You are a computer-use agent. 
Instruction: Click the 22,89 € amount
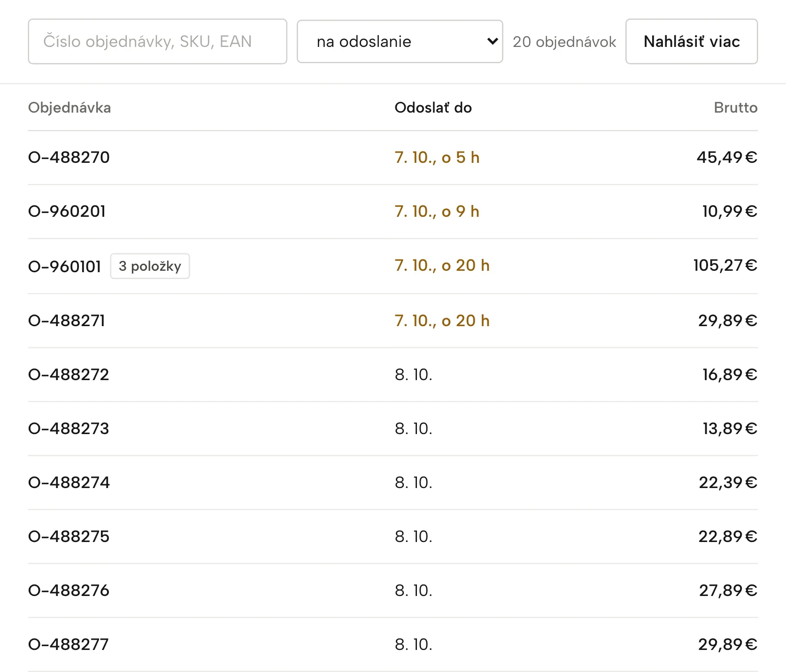click(x=728, y=536)
